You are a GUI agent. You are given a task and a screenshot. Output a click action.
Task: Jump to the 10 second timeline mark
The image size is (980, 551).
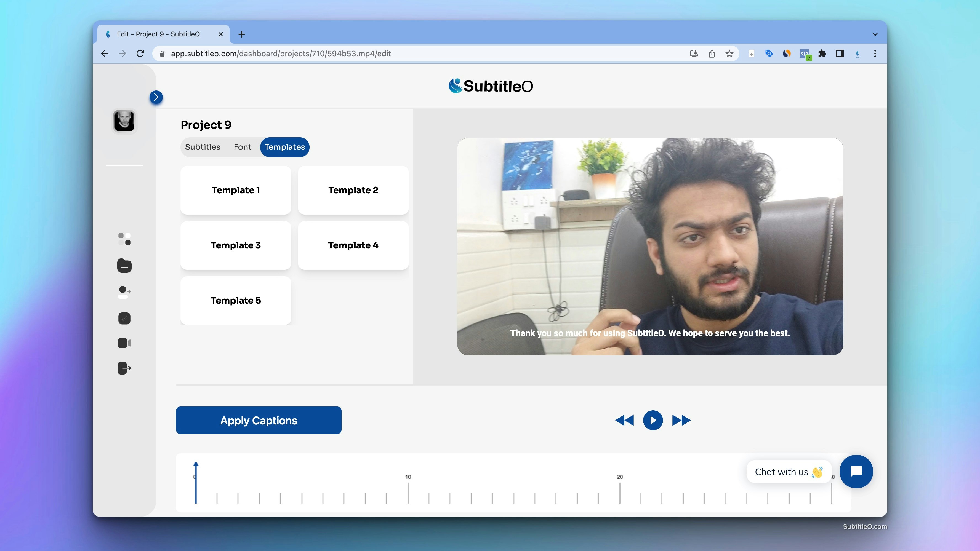coord(408,490)
